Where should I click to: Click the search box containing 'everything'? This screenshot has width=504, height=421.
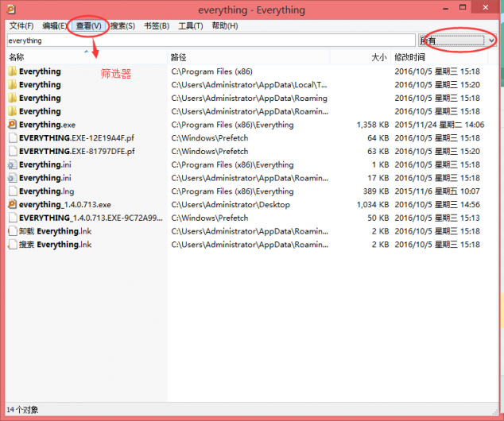click(211, 41)
